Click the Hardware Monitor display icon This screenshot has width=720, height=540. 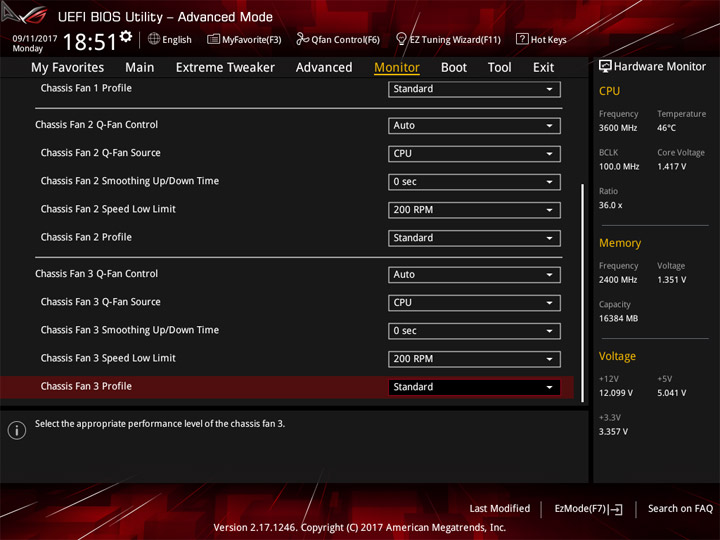pyautogui.click(x=605, y=66)
